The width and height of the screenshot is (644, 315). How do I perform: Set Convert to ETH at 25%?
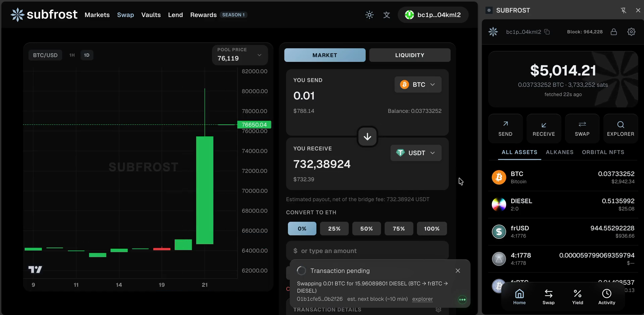click(334, 229)
